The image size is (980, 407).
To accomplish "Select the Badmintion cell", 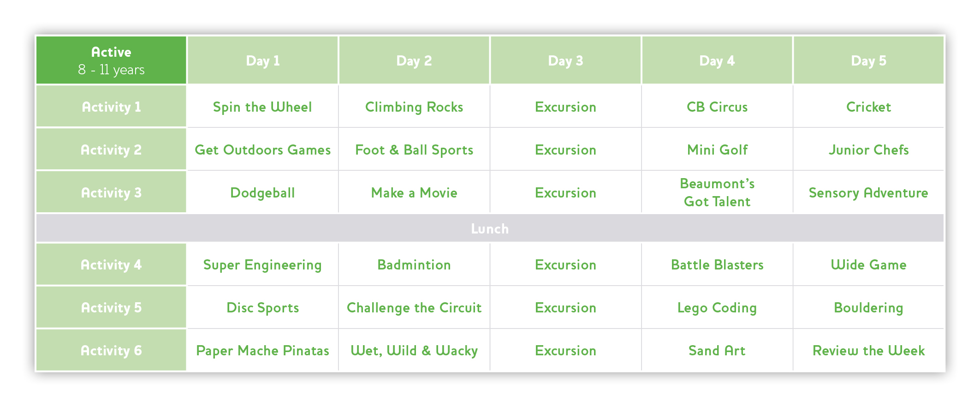I will pyautogui.click(x=414, y=264).
